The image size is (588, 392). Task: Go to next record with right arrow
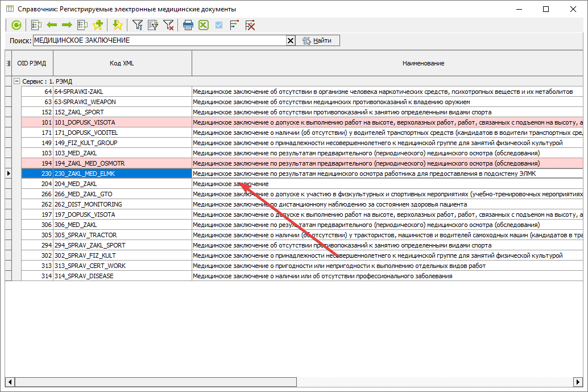67,25
